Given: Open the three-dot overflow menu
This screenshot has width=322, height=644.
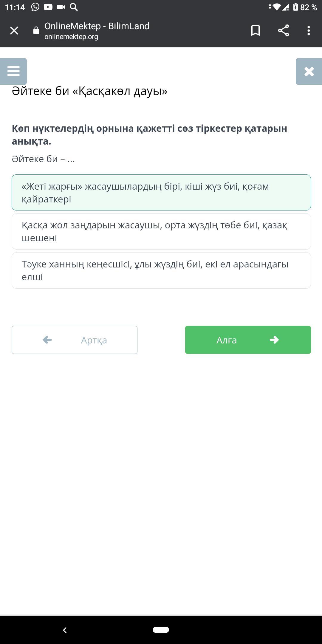Looking at the screenshot, I should click(309, 30).
